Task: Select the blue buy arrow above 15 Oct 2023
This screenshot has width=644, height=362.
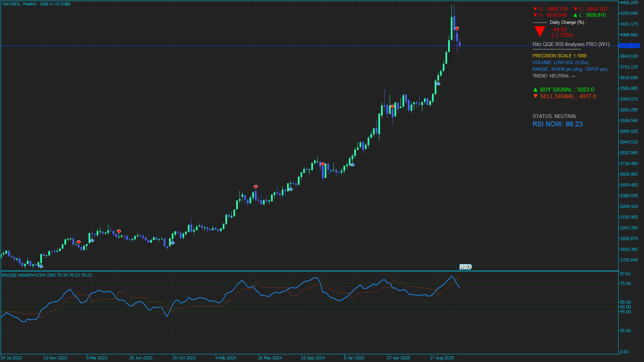Action: [x=172, y=243]
